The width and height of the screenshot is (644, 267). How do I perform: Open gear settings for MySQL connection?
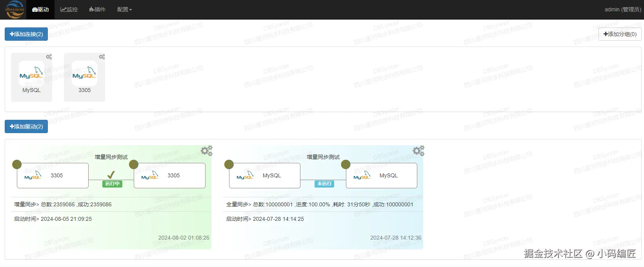pyautogui.click(x=49, y=57)
